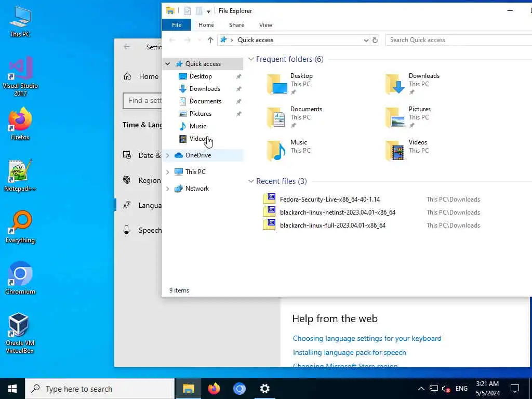Open address bar history dropdown

(366, 40)
